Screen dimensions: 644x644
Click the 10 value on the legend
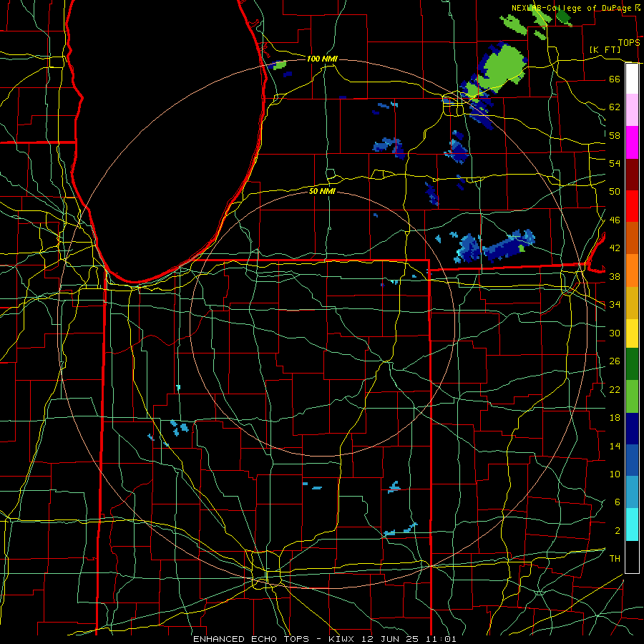click(x=615, y=474)
